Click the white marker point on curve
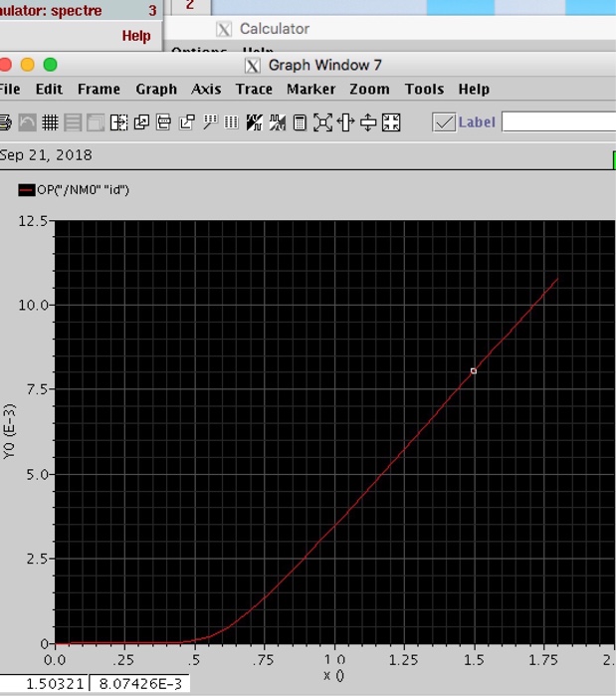The image size is (616, 697). [474, 370]
